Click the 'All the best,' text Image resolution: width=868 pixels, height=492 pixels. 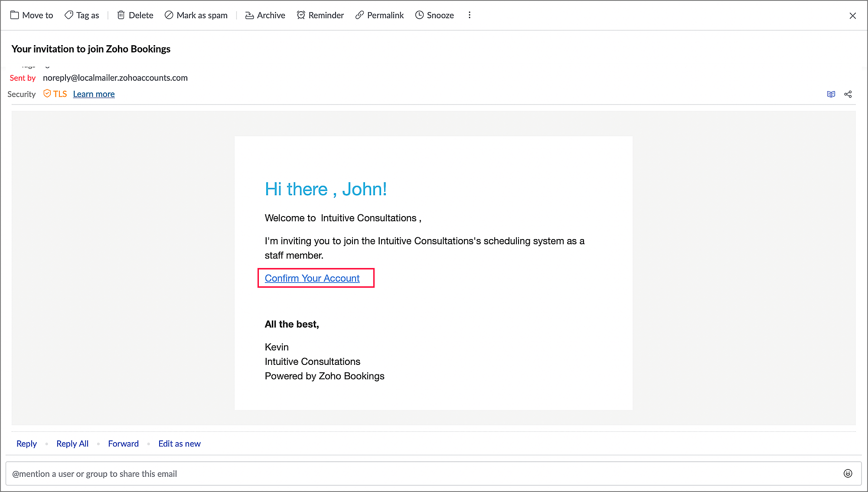point(292,324)
